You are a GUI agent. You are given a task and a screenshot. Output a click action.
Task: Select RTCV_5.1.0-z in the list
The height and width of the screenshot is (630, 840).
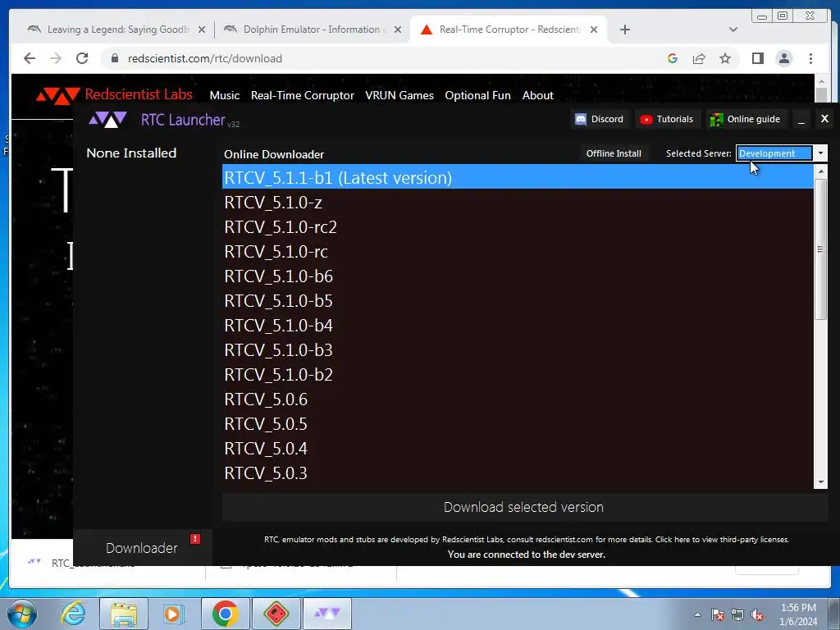coord(518,202)
